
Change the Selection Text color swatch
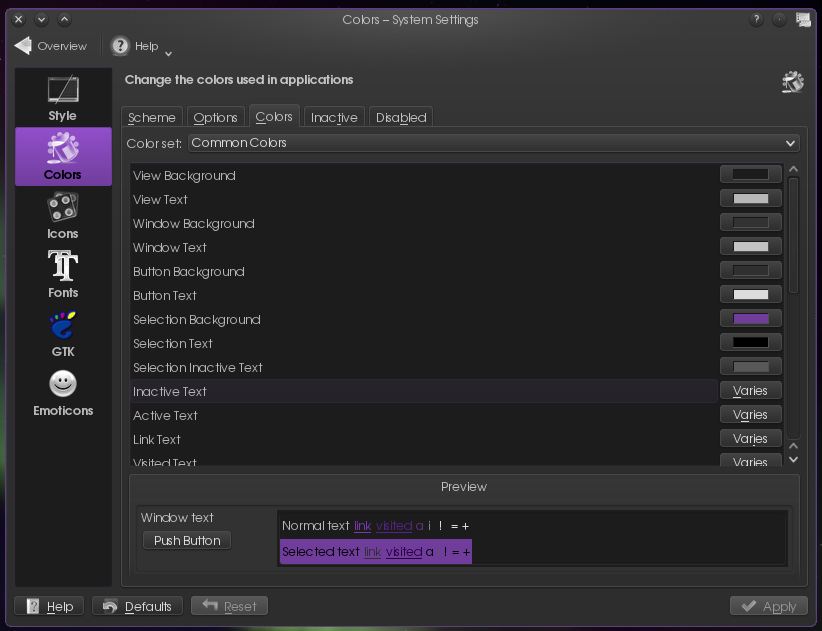pos(751,343)
